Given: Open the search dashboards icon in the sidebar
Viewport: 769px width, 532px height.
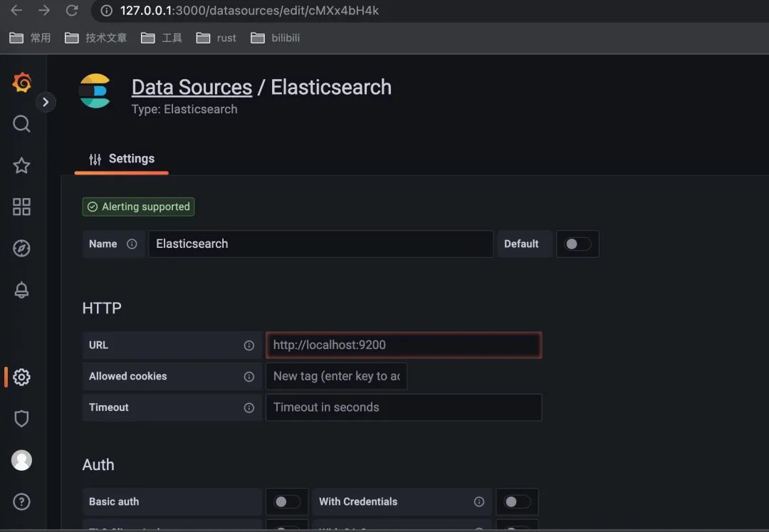Looking at the screenshot, I should (21, 123).
